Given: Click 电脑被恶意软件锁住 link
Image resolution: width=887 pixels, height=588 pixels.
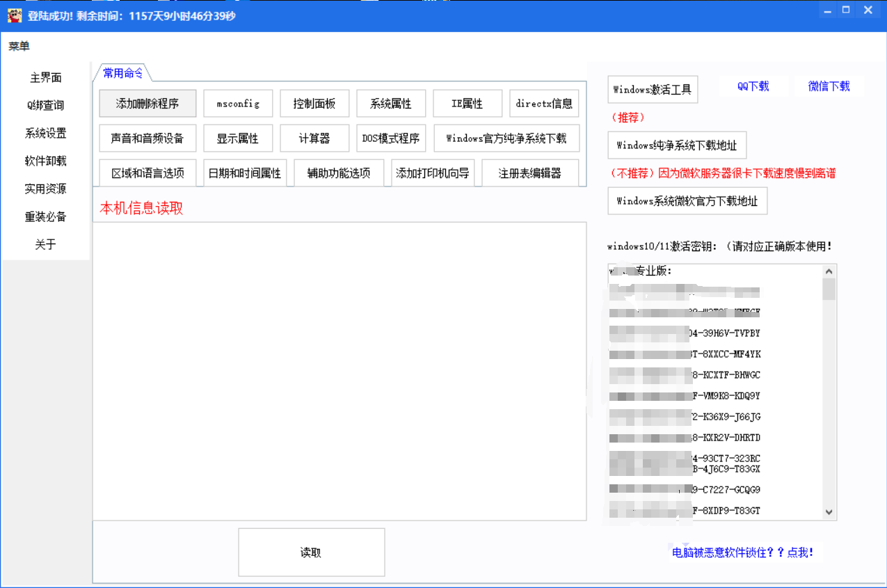Looking at the screenshot, I should pyautogui.click(x=743, y=553).
